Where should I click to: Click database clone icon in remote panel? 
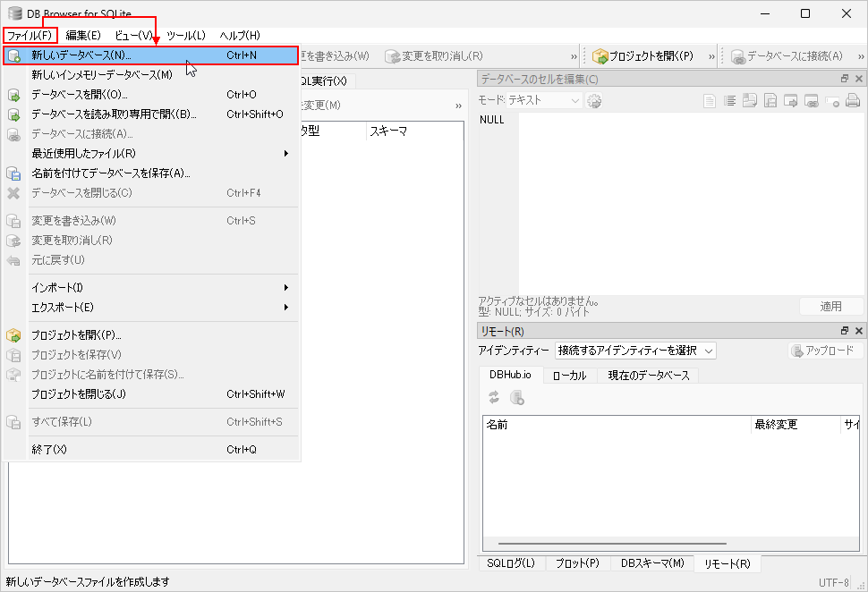(x=517, y=397)
